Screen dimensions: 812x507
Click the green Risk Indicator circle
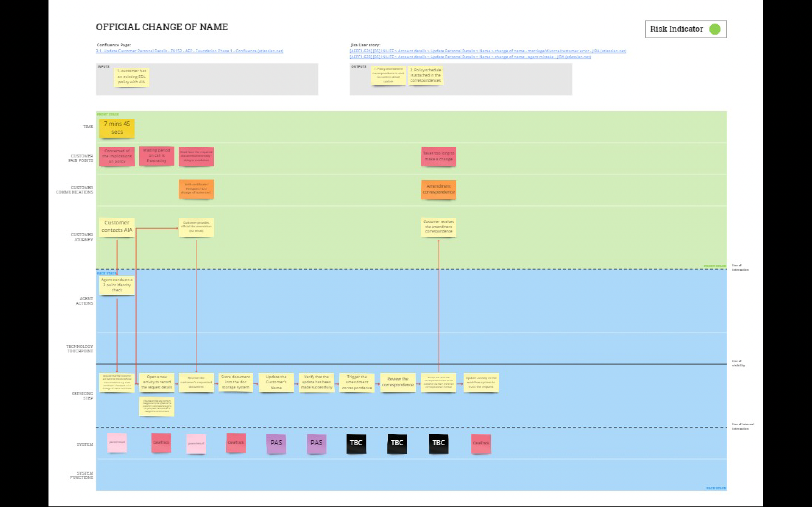715,29
